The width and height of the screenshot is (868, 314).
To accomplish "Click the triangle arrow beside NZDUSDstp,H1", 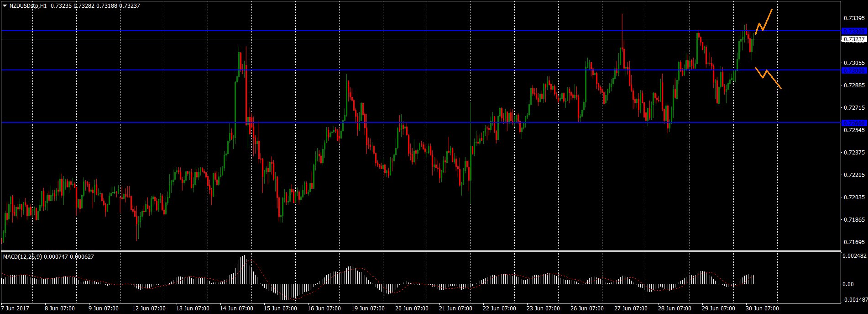I will point(5,5).
